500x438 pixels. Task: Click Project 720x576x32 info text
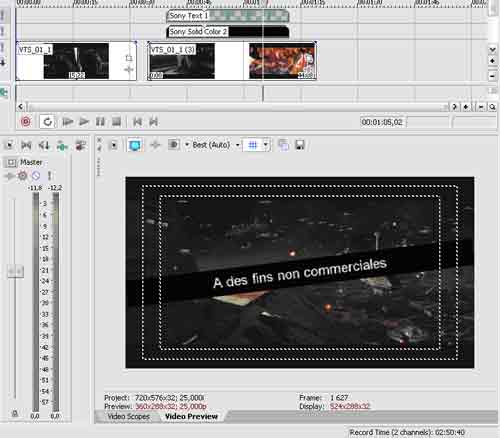(x=154, y=398)
